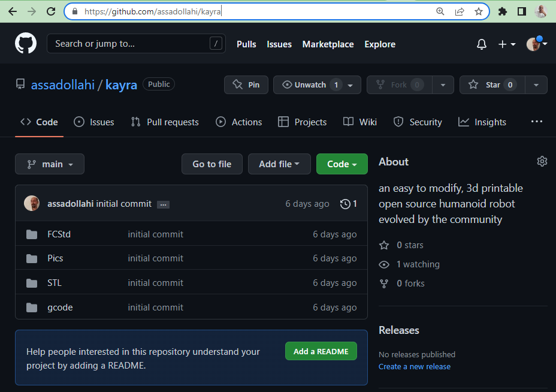Open Pics folder icon
Screen dimensions: 556x392
[32, 258]
